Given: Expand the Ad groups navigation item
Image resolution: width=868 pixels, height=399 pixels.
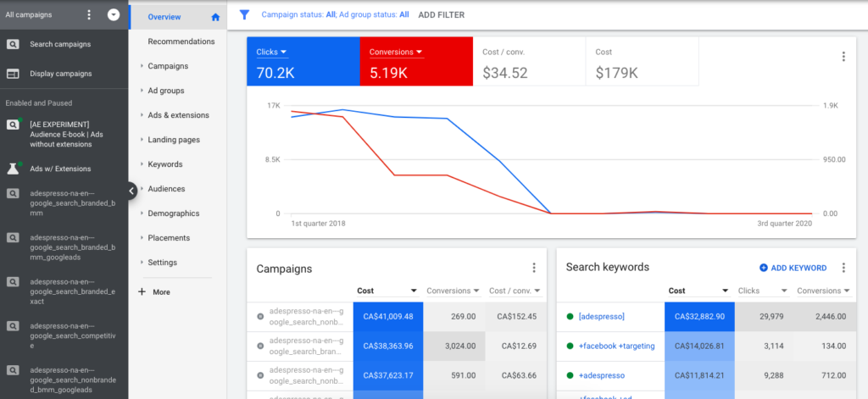Looking at the screenshot, I should (165, 91).
